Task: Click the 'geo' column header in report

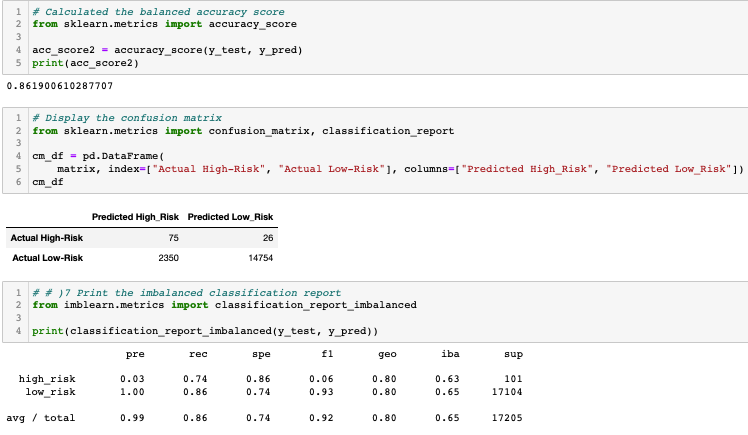Action: [x=387, y=354]
